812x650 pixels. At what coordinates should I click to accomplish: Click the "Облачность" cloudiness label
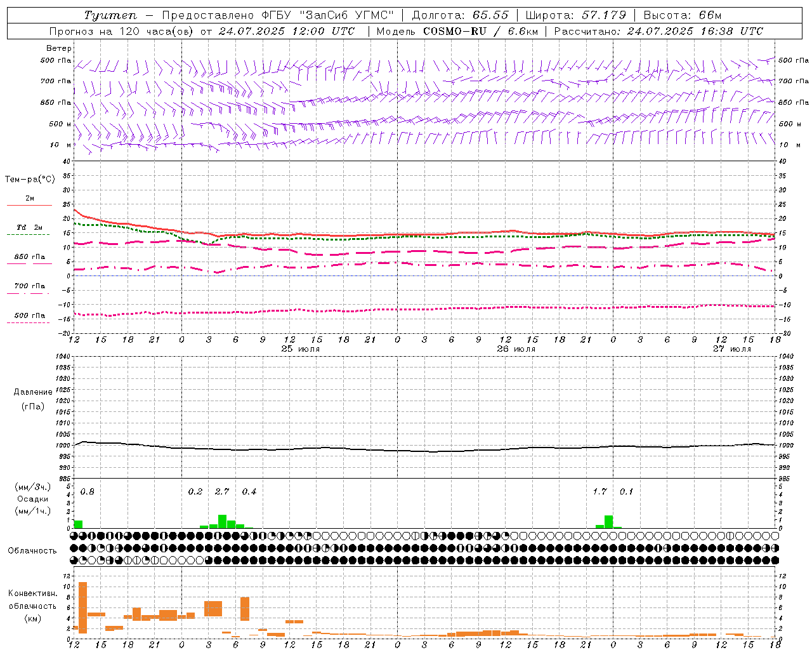click(32, 551)
